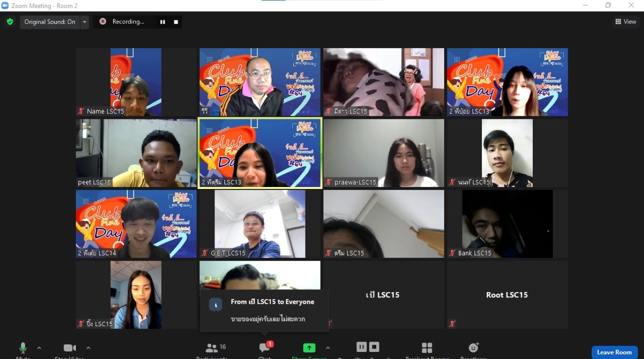This screenshot has height=359, width=644.
Task: Open Original Sound dropdown arrow
Action: (84, 22)
